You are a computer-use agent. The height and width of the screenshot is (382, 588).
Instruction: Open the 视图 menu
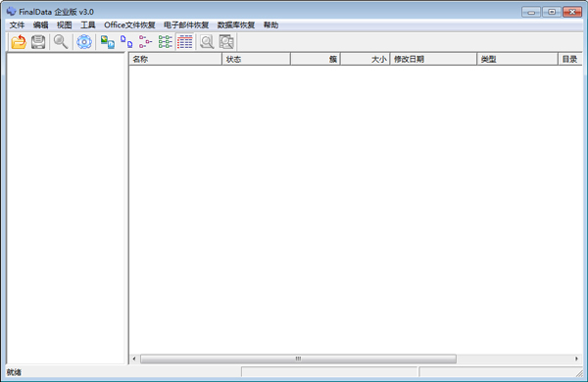(64, 25)
